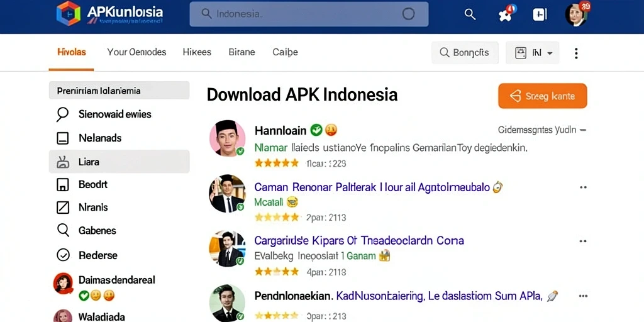
Task: Click the APKiunloisia hexagon logo
Action: click(68, 14)
